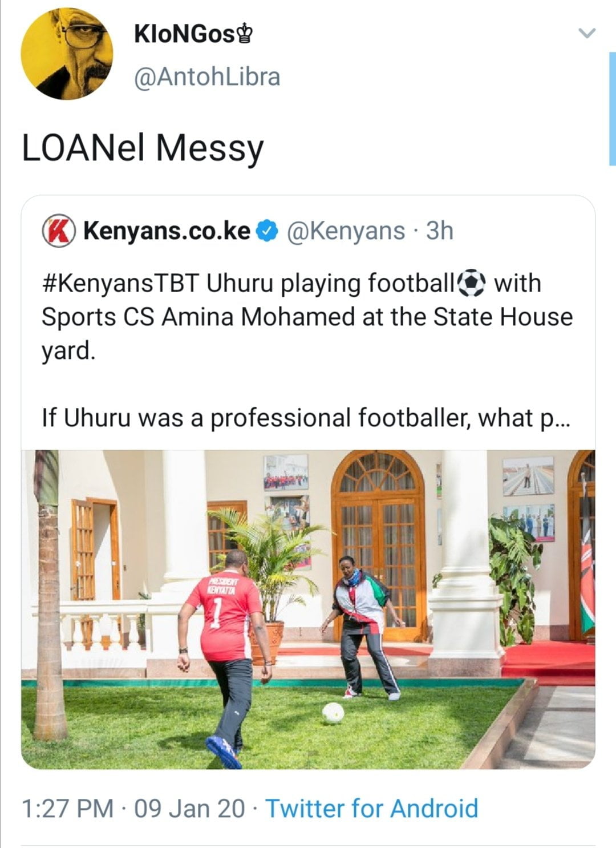Expand the tweet options chevron
This screenshot has width=616, height=848.
[x=587, y=33]
